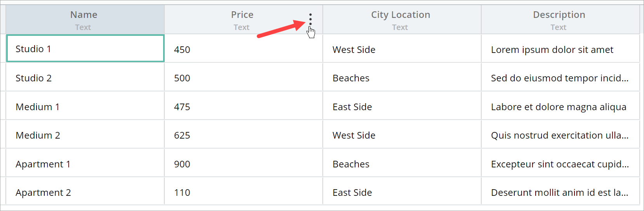Open the Price column three-dot menu

310,19
